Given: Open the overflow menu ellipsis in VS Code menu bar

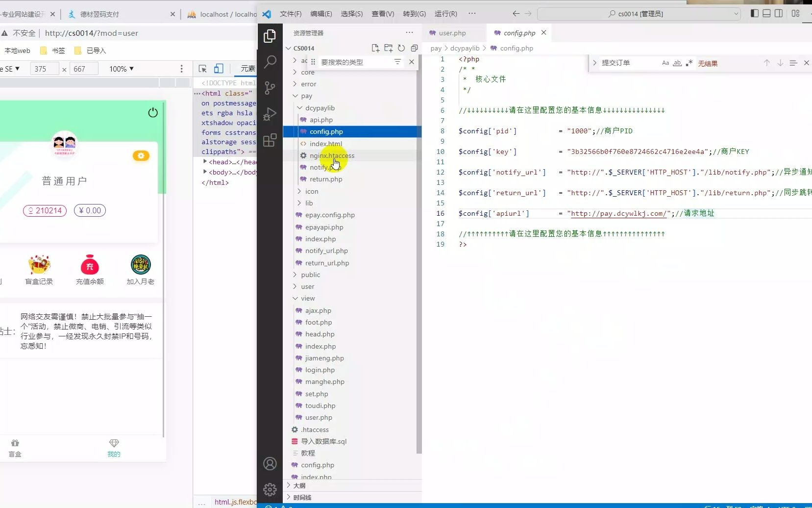Looking at the screenshot, I should (472, 13).
